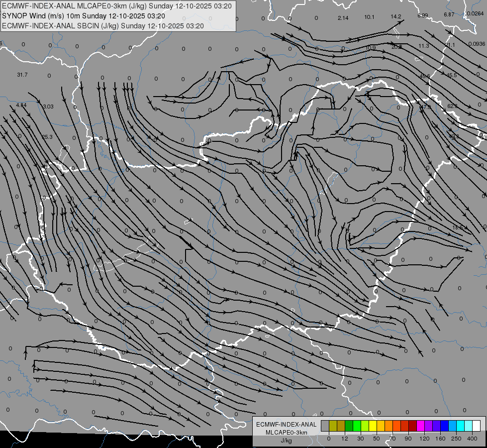Image resolution: width=487 pixels, height=448 pixels.
Task: Click the gray swatch in the legend
Action: coord(325,426)
